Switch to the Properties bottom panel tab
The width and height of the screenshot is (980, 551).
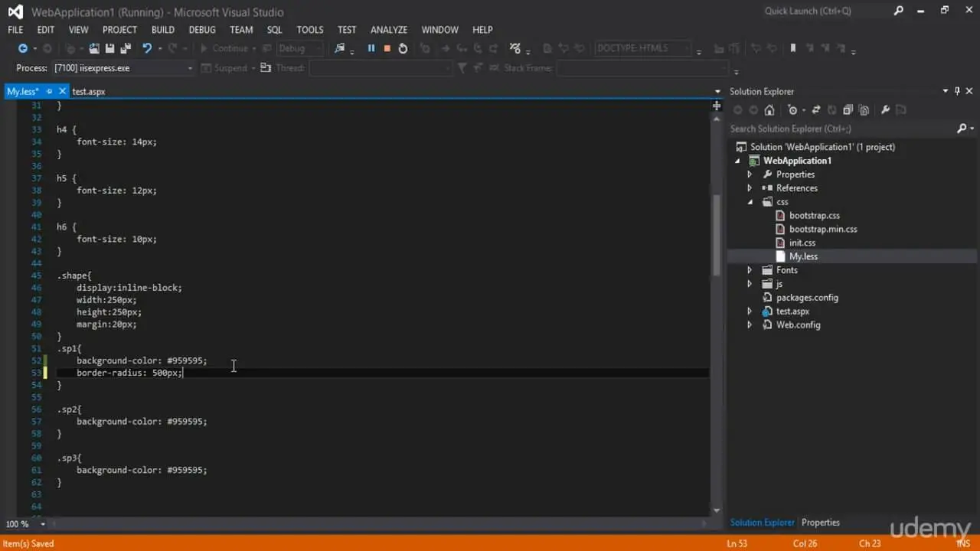[x=821, y=523]
